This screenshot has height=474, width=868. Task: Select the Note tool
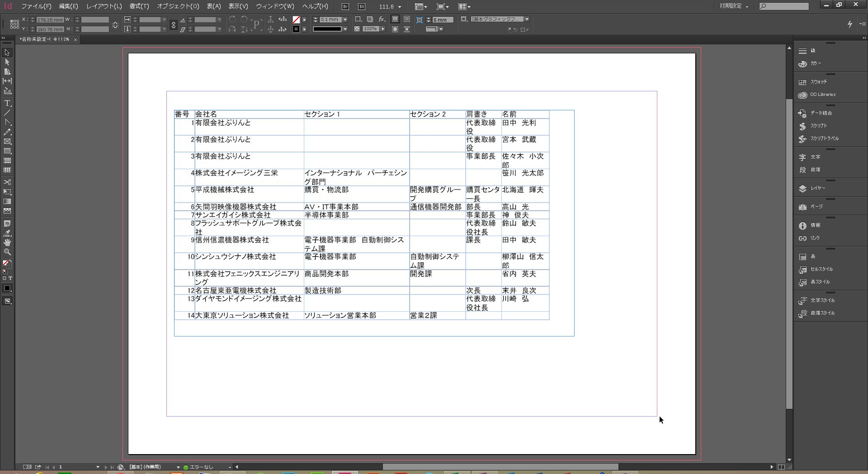(x=7, y=223)
